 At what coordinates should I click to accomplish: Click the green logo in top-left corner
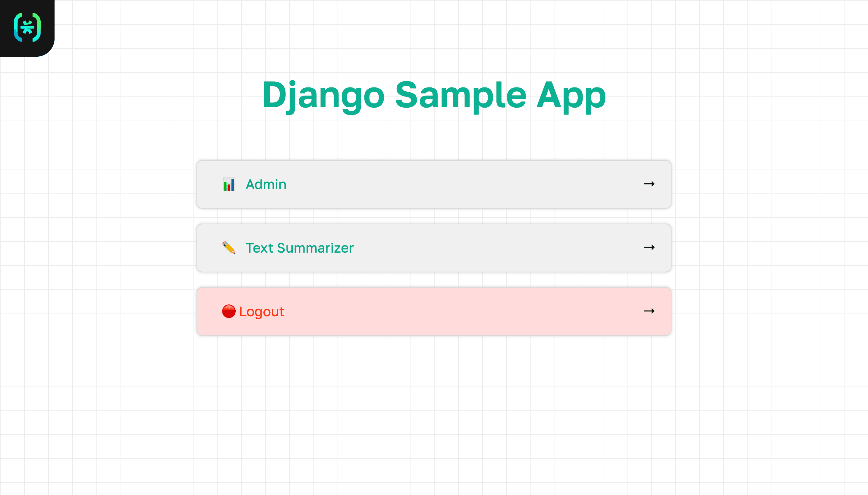click(x=27, y=27)
